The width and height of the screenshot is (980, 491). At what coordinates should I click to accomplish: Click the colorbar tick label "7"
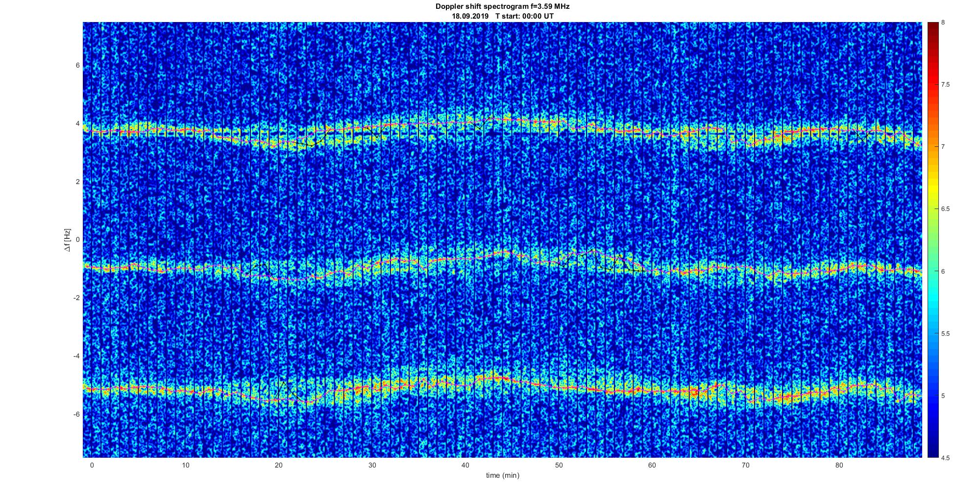point(943,147)
